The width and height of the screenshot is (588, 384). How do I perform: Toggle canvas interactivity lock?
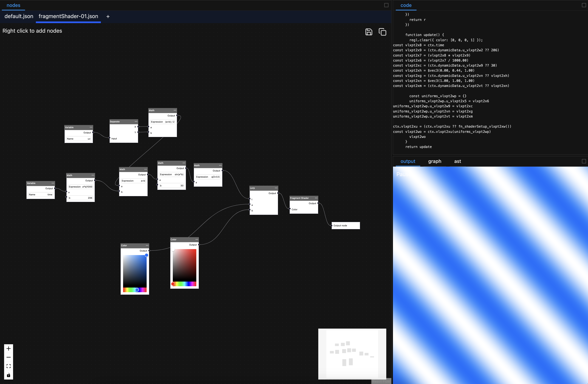[8, 375]
